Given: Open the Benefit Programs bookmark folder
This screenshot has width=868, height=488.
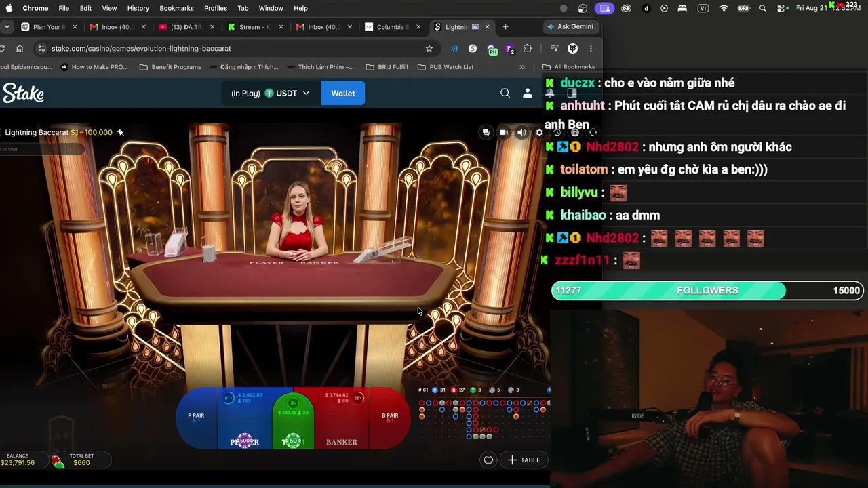Looking at the screenshot, I should (x=170, y=67).
